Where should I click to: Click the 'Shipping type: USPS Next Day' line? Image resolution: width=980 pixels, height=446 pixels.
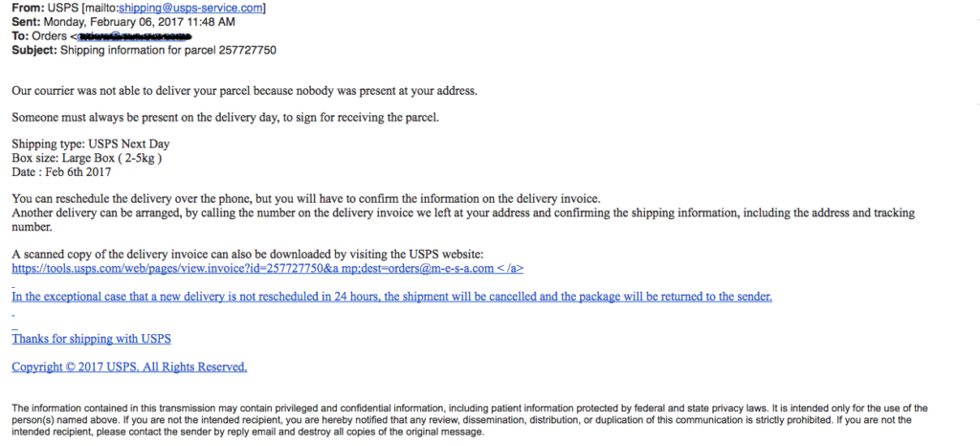point(90,145)
